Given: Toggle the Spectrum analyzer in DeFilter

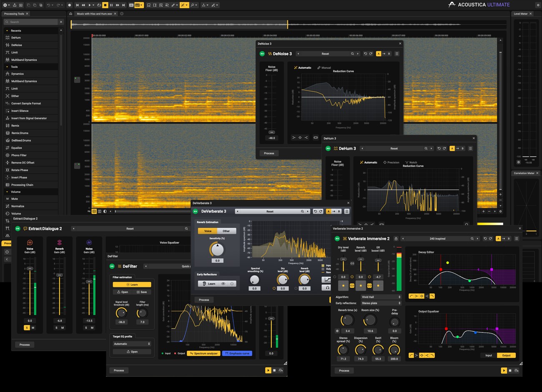Looking at the screenshot, I should pos(203,353).
